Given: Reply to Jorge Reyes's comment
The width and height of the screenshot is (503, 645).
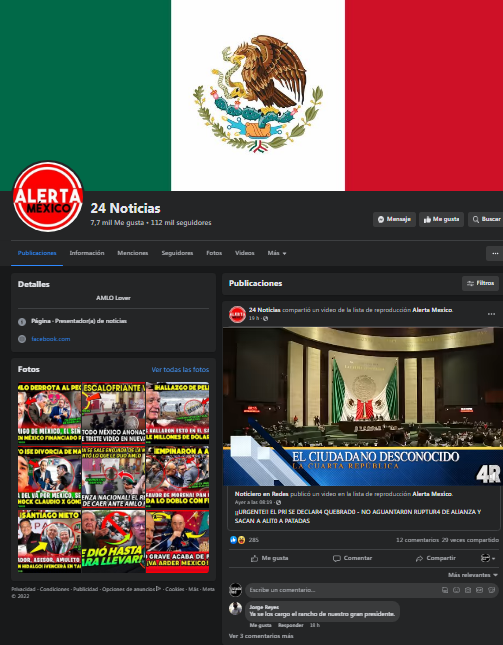Looking at the screenshot, I should pyautogui.click(x=291, y=625).
